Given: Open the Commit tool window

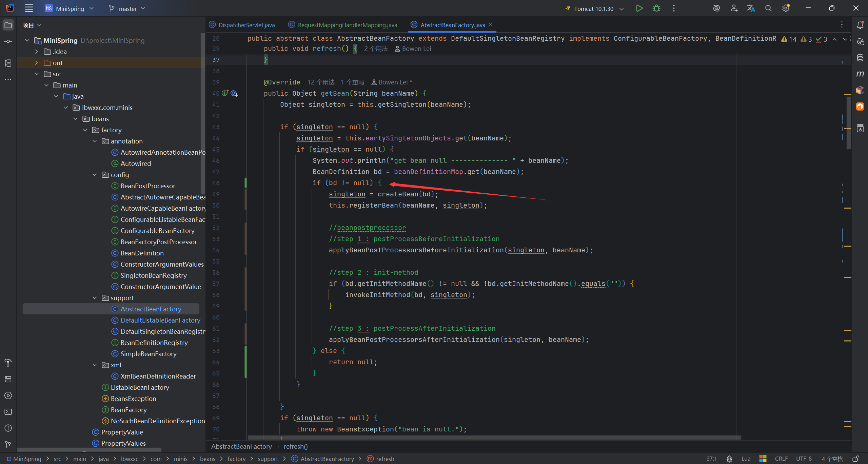Looking at the screenshot, I should pyautogui.click(x=8, y=41).
